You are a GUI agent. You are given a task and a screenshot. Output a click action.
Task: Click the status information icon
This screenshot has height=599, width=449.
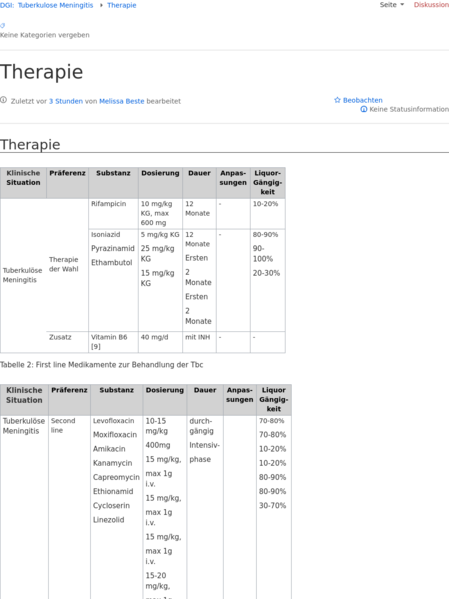pyautogui.click(x=363, y=109)
